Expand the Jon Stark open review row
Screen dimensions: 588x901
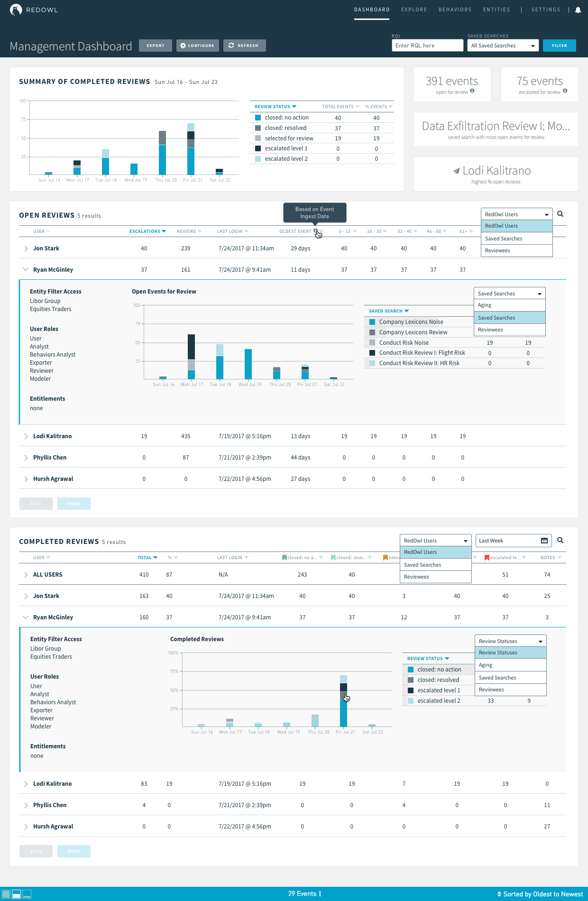[26, 248]
